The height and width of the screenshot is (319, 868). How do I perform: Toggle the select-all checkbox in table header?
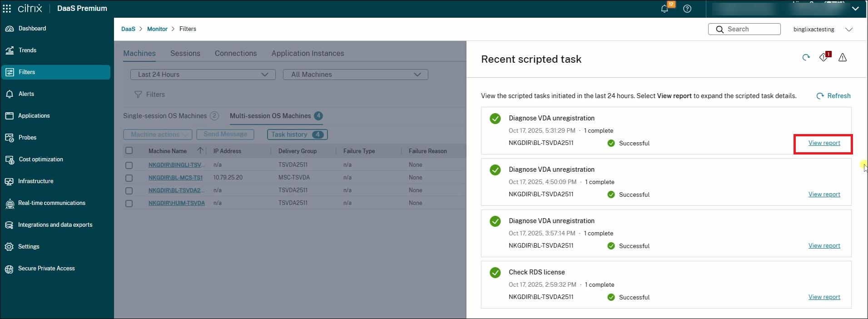[129, 150]
